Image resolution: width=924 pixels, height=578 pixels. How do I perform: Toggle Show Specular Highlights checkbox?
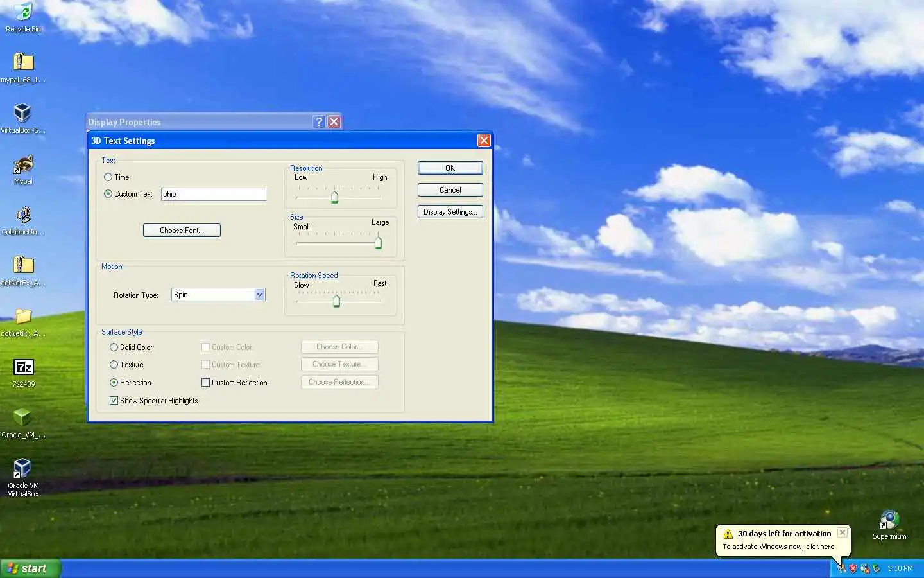[x=114, y=401]
